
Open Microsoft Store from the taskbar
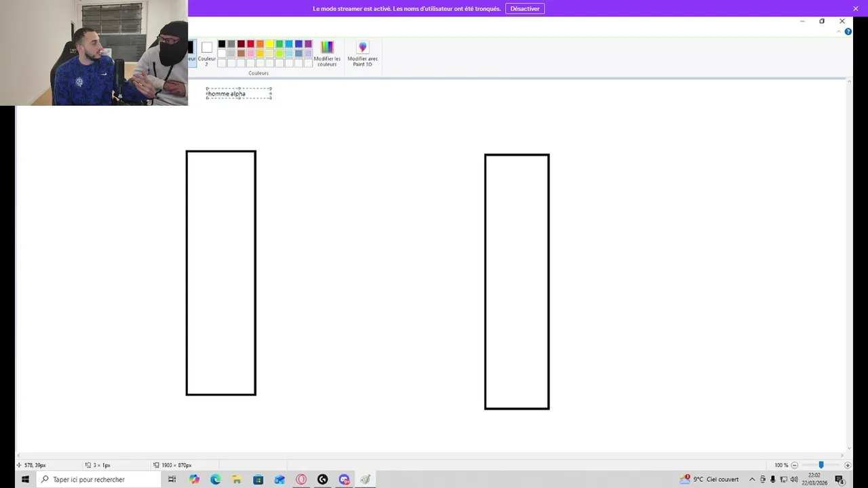point(258,479)
